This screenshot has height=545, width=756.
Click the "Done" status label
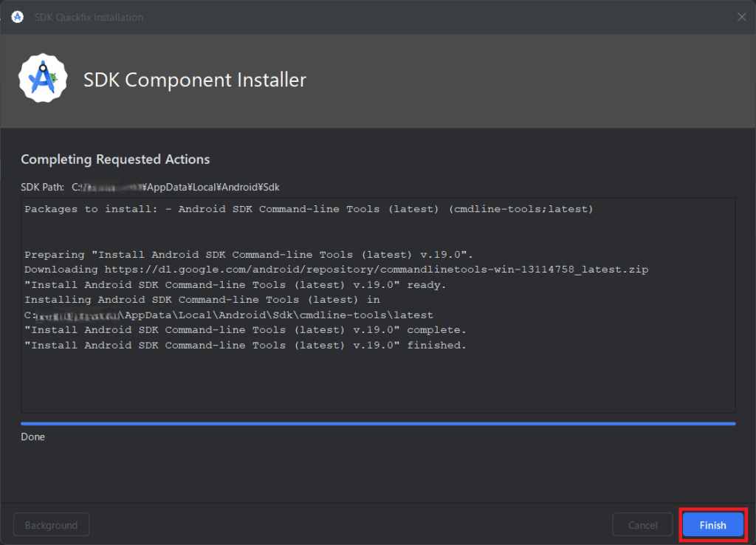pyautogui.click(x=33, y=437)
